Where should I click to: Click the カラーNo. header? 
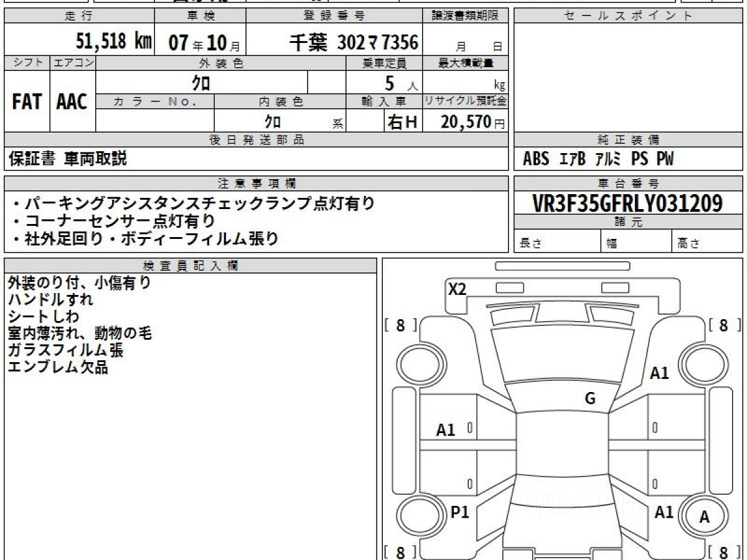pos(155,101)
